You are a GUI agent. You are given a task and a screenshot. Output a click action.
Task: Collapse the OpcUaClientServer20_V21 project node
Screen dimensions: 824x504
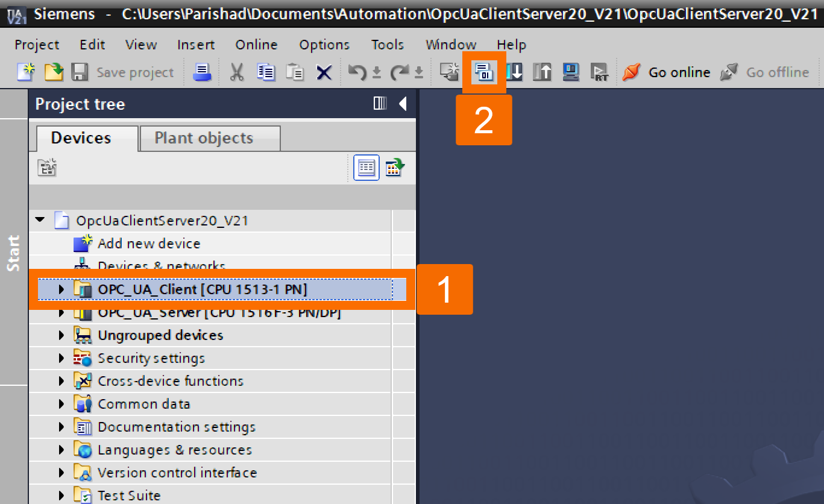tap(40, 220)
